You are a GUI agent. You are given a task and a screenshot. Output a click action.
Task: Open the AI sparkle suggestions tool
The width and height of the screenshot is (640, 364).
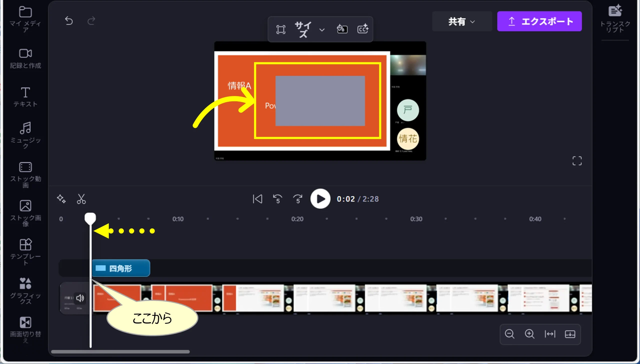(x=61, y=199)
